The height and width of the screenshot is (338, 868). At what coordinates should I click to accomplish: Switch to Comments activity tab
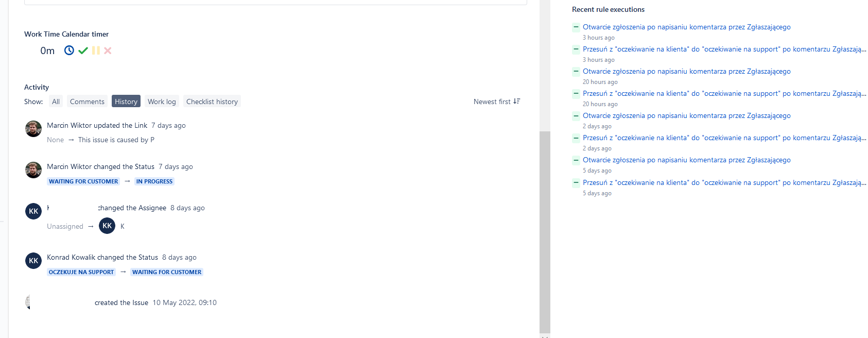pyautogui.click(x=87, y=102)
